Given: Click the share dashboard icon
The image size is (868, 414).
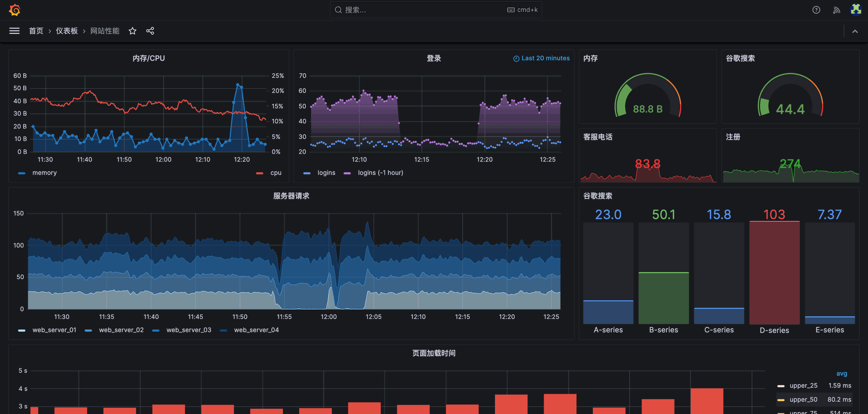Looking at the screenshot, I should [x=150, y=31].
